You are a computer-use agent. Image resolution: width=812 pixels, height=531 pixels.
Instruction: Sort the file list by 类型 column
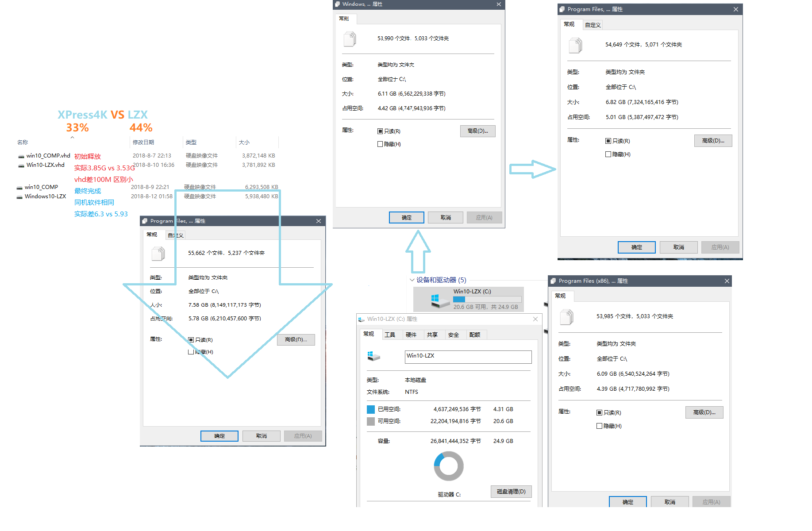pyautogui.click(x=191, y=142)
